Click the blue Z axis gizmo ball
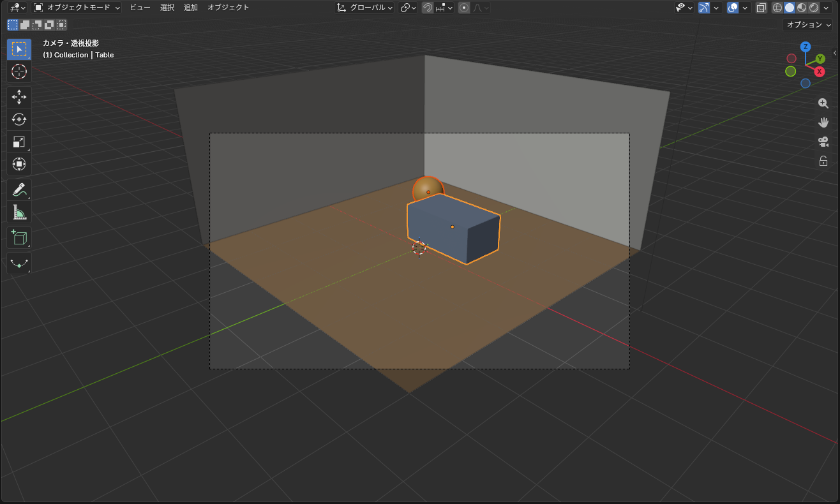Screen dimensions: 840x504 [x=806, y=47]
